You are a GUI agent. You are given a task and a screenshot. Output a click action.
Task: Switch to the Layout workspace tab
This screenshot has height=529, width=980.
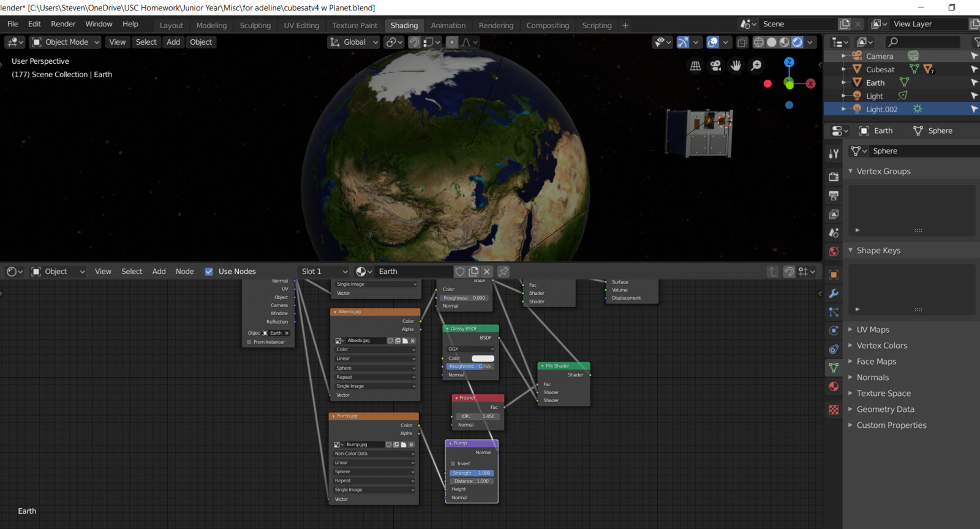(171, 25)
